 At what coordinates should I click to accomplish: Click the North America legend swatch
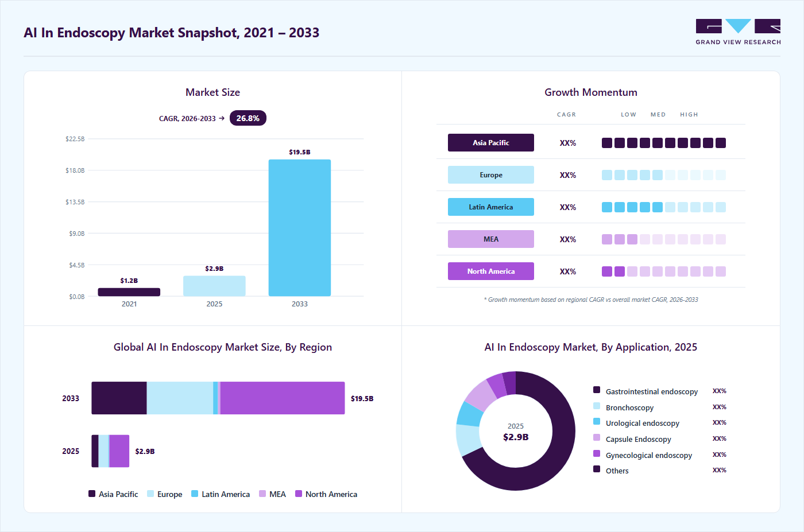[299, 494]
